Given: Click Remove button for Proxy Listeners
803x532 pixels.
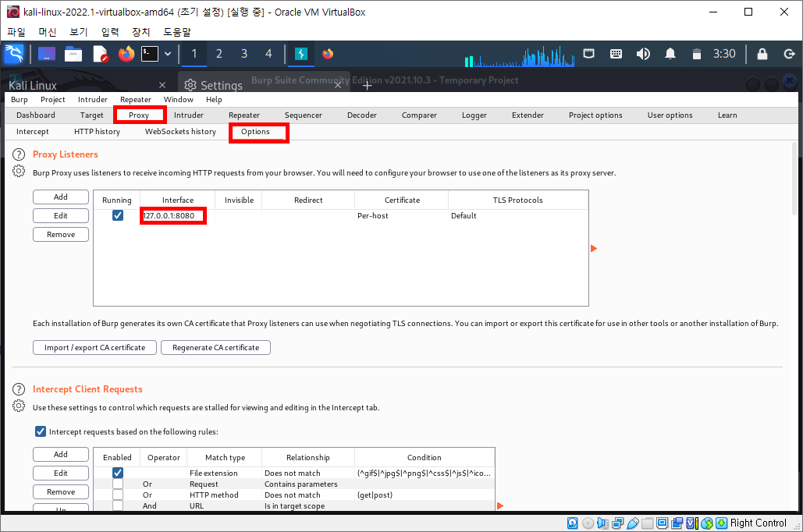Looking at the screenshot, I should coord(61,235).
